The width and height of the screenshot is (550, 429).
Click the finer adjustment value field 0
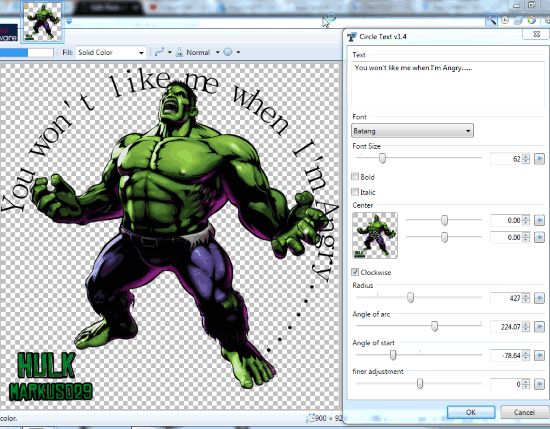point(506,384)
